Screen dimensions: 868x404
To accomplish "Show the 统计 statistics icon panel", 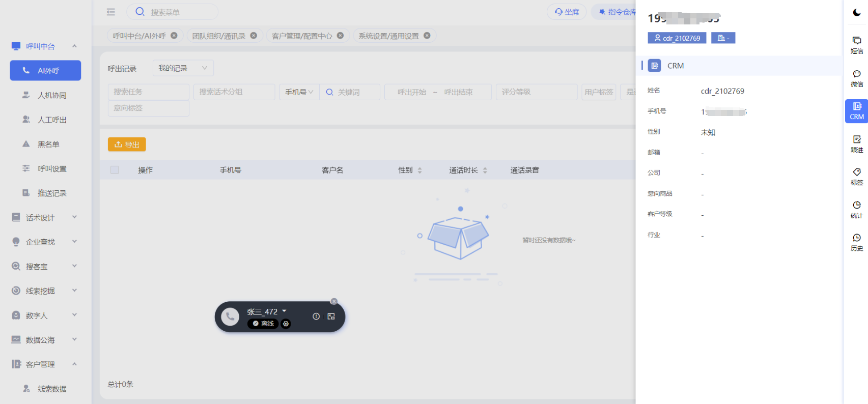I will [856, 209].
